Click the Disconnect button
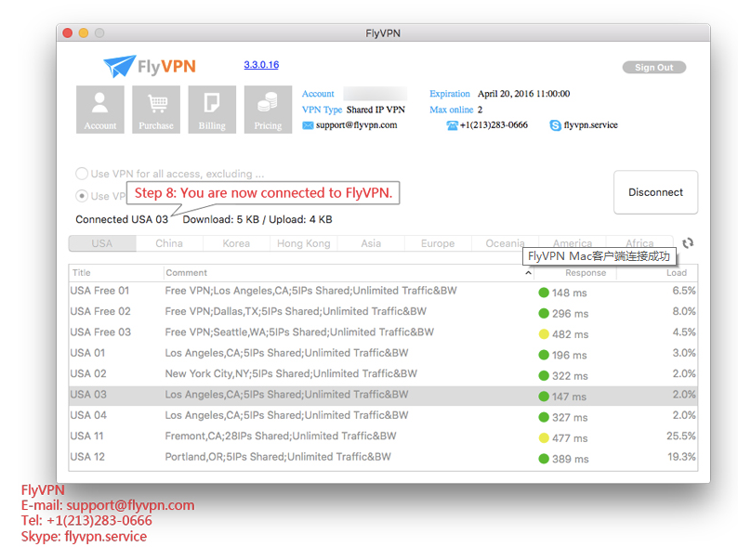The image size is (738, 560). coord(655,192)
